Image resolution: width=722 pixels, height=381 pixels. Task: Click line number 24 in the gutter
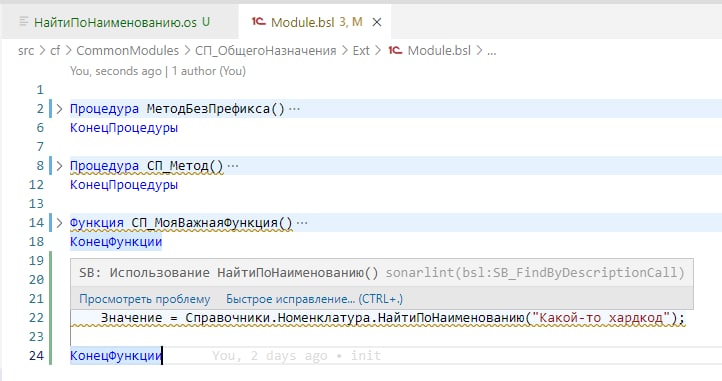coord(36,356)
